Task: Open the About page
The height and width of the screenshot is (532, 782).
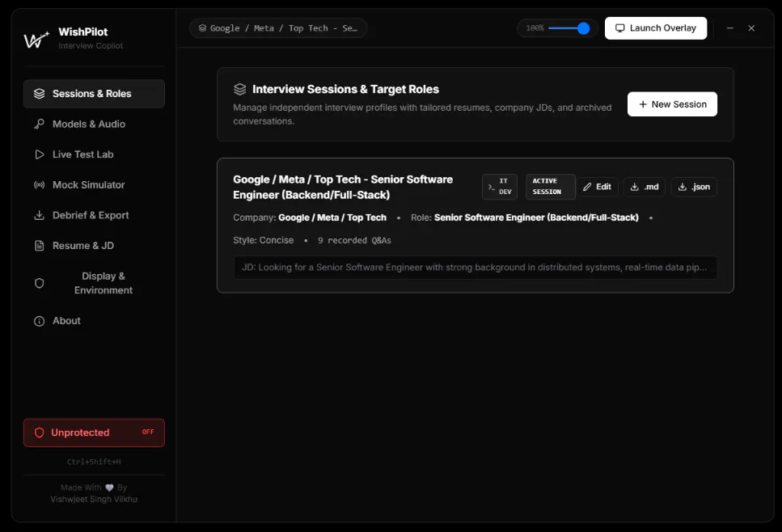Action: pyautogui.click(x=94, y=321)
